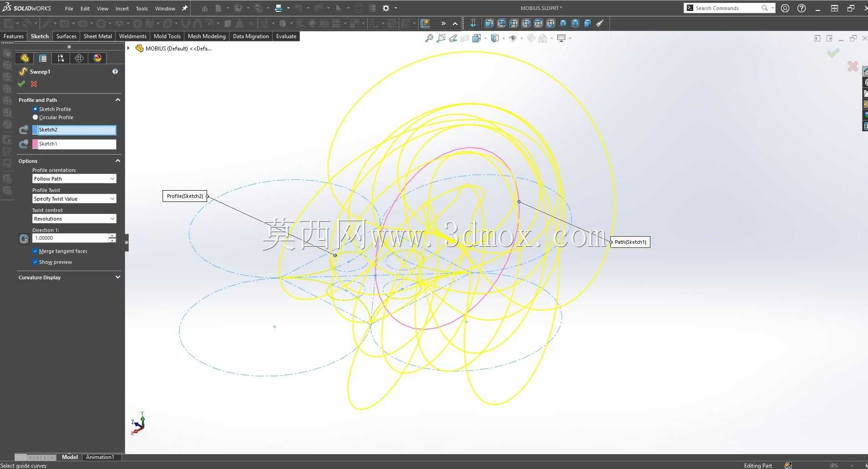This screenshot has width=868, height=469.
Task: Toggle the Merge tangent faces checkbox
Action: 35,251
